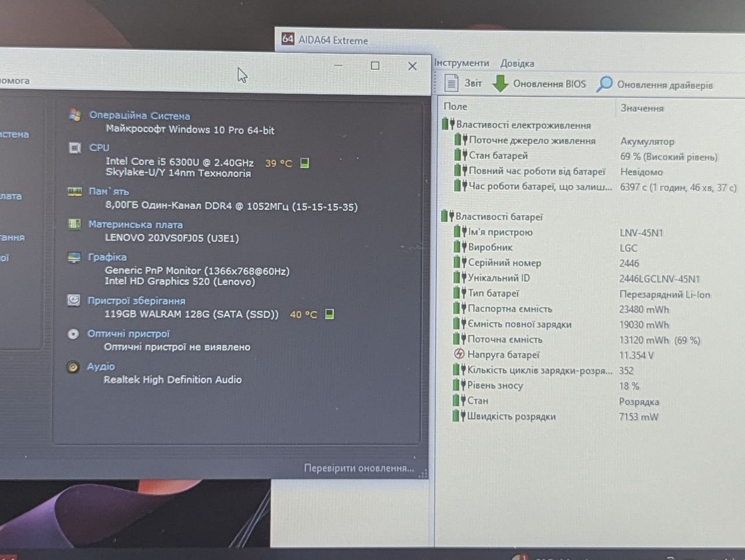Select the battery icon in the Тип батареї row

pos(460,293)
